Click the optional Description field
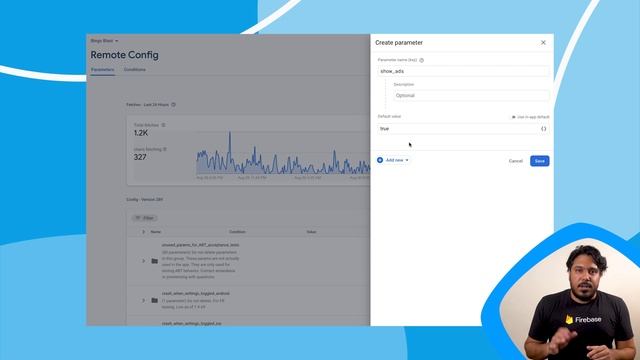This screenshot has height=360, width=640. (471, 95)
